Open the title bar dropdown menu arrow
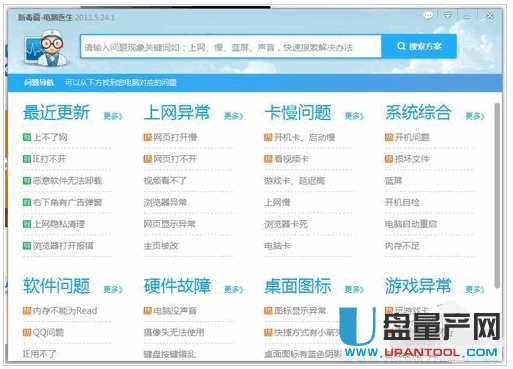The height and width of the screenshot is (369, 513). [448, 15]
